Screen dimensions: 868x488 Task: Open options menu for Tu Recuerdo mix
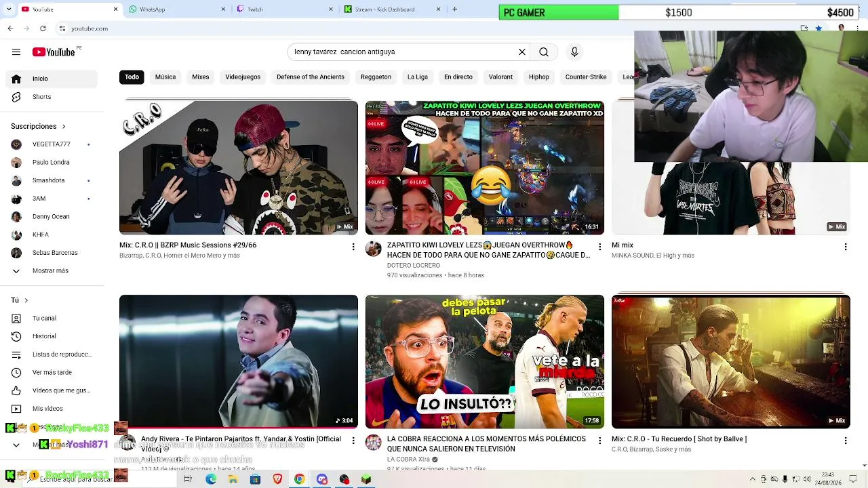tap(846, 441)
